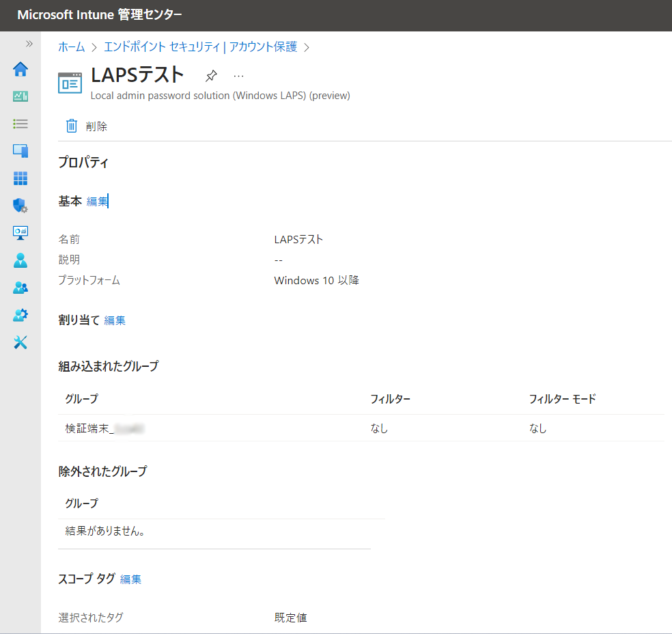Click the 削除 delete button
This screenshot has width=672, height=634.
point(87,126)
